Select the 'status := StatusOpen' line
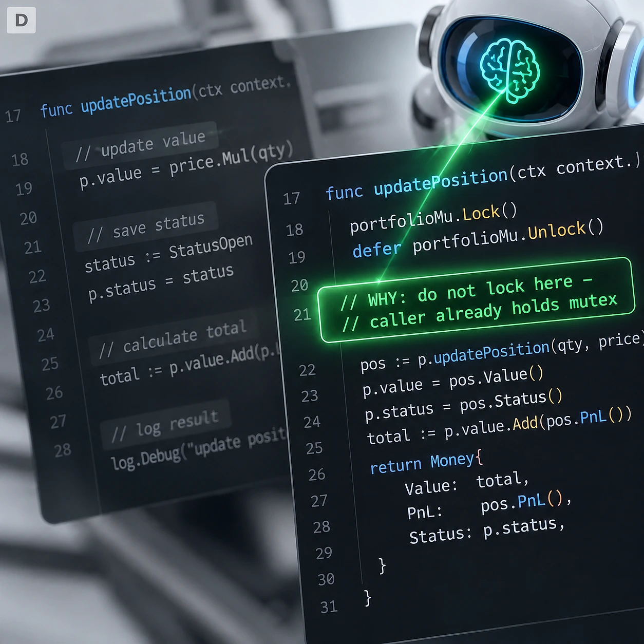 pyautogui.click(x=168, y=254)
